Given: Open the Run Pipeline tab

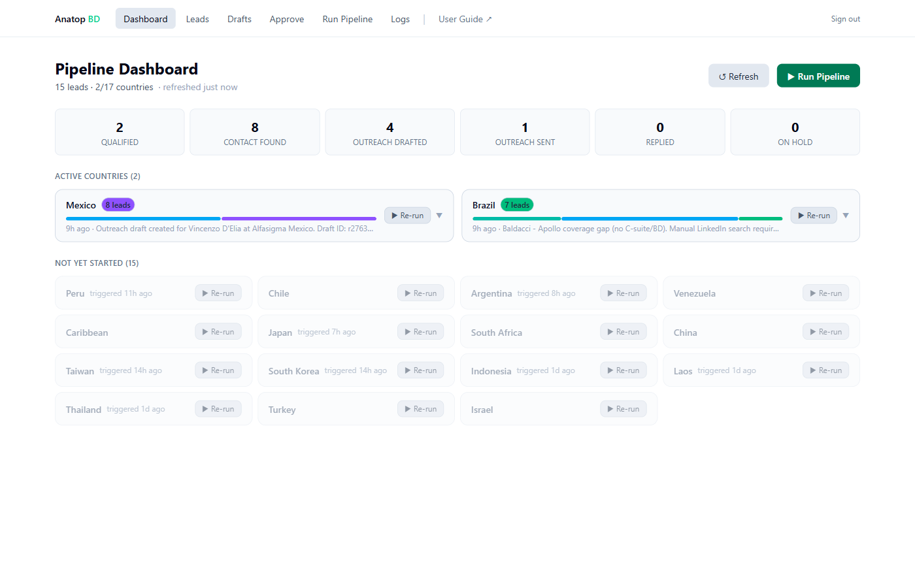Looking at the screenshot, I should (x=348, y=19).
